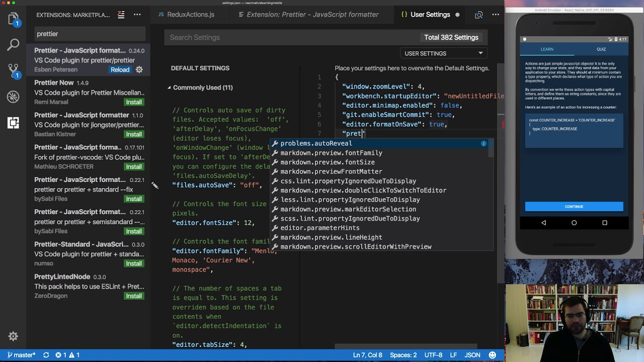Click Spaces: 2 indentation in status bar
The height and width of the screenshot is (362, 644).
point(404,355)
